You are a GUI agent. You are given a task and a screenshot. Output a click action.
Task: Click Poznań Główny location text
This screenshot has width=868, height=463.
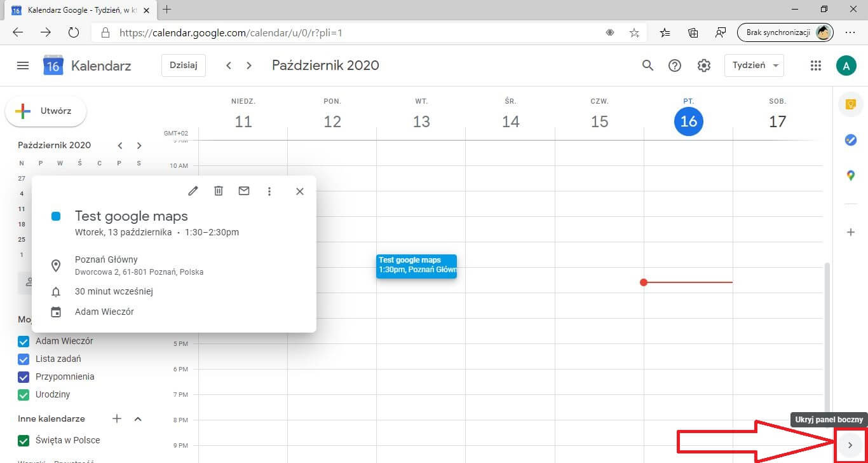tap(106, 259)
